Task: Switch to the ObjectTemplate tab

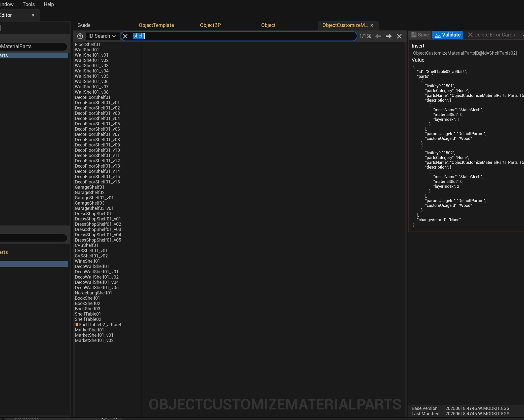Action: pyautogui.click(x=156, y=25)
